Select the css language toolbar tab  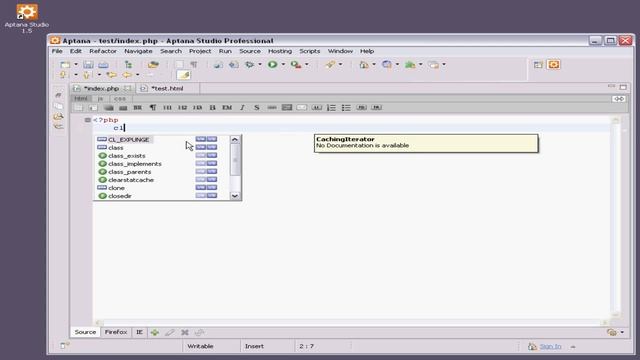[120, 98]
